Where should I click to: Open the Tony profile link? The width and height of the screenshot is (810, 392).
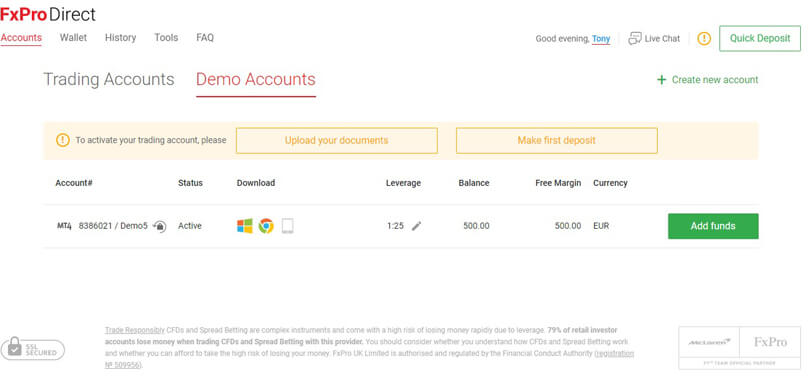(x=601, y=39)
